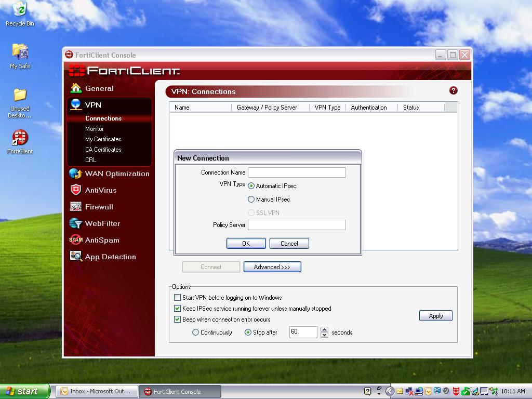The width and height of the screenshot is (532, 399).
Task: Click the disconnected network tray icon
Action: click(409, 391)
